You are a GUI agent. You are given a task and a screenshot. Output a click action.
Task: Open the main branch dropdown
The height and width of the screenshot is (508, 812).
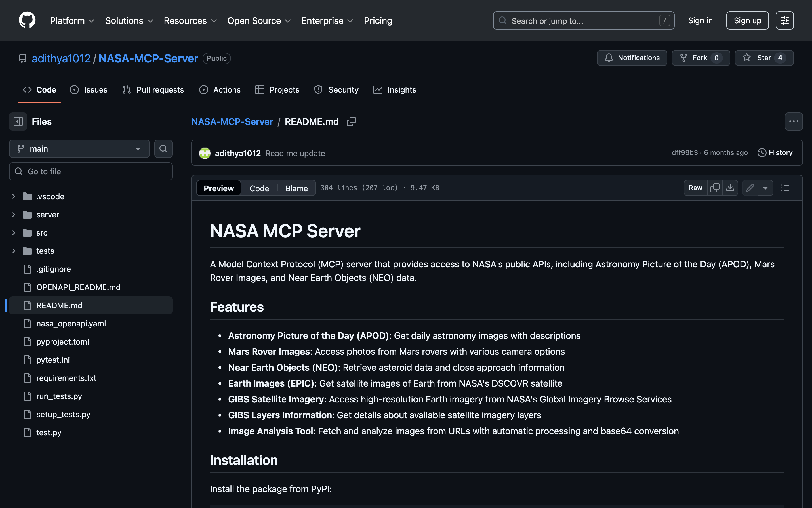(79, 148)
